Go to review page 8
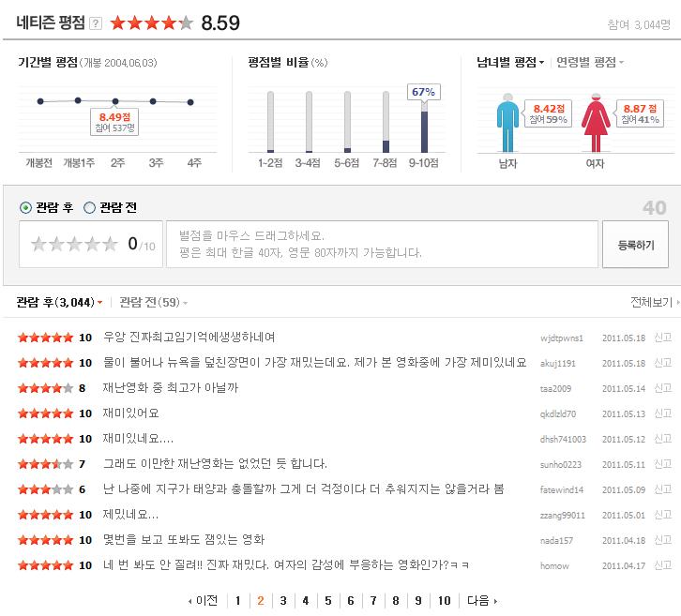The height and width of the screenshot is (616, 681). 396,600
